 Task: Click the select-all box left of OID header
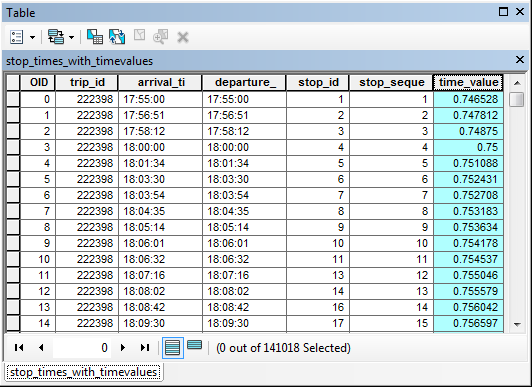[13, 82]
